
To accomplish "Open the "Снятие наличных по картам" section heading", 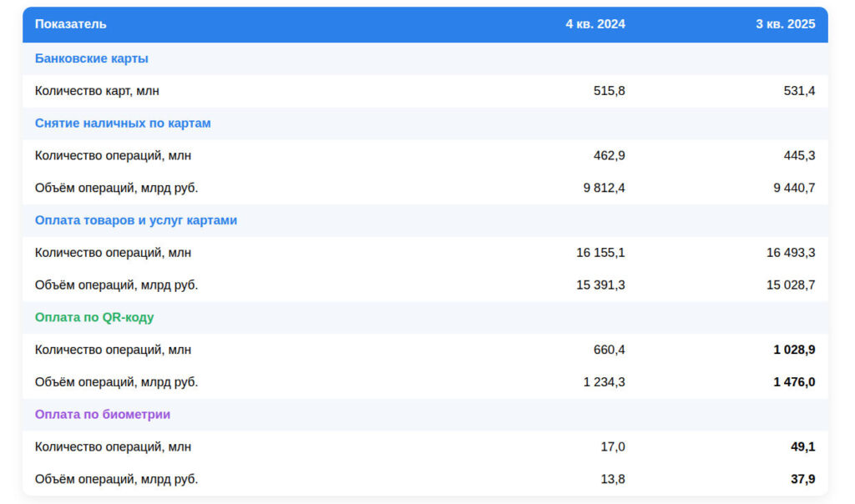I will pyautogui.click(x=123, y=123).
